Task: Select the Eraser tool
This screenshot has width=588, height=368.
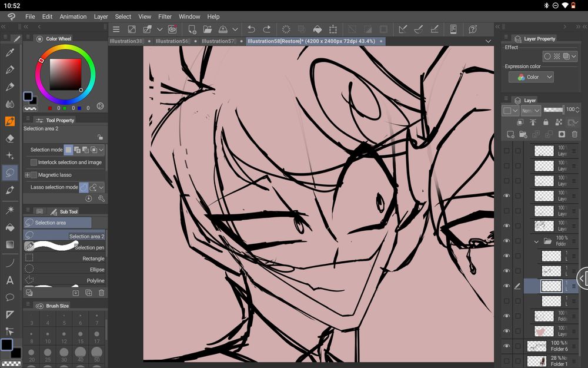Action: click(x=10, y=138)
